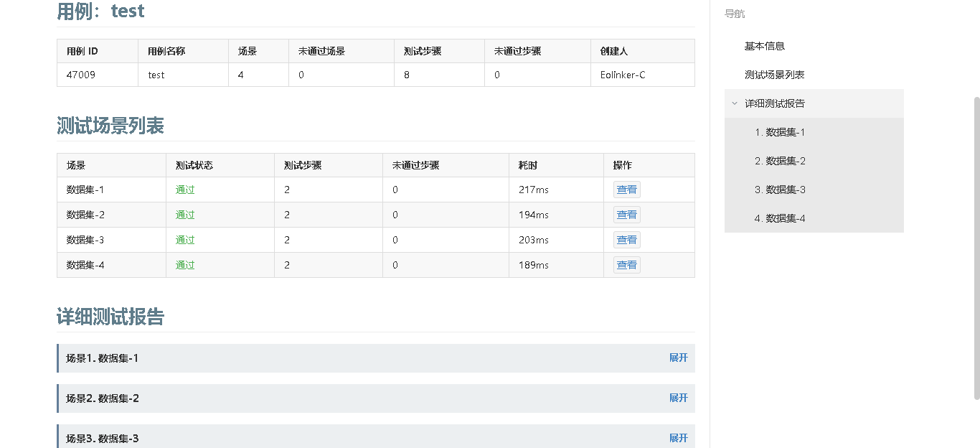Expand 场景1. 数据集-1 report via 展开

pyautogui.click(x=678, y=358)
